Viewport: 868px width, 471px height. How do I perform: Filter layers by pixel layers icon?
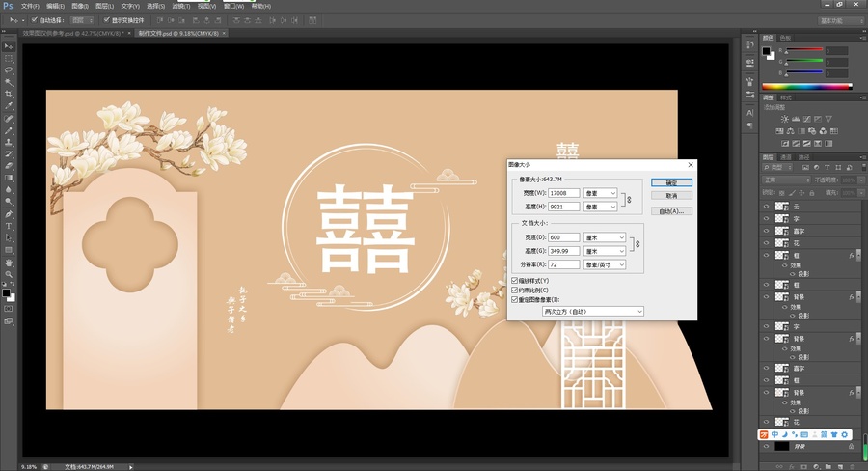coord(805,167)
